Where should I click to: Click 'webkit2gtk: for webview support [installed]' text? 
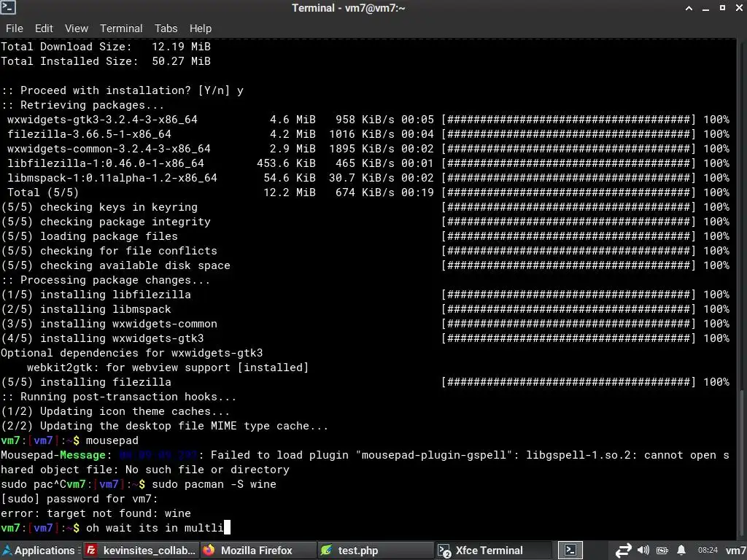pyautogui.click(x=168, y=367)
